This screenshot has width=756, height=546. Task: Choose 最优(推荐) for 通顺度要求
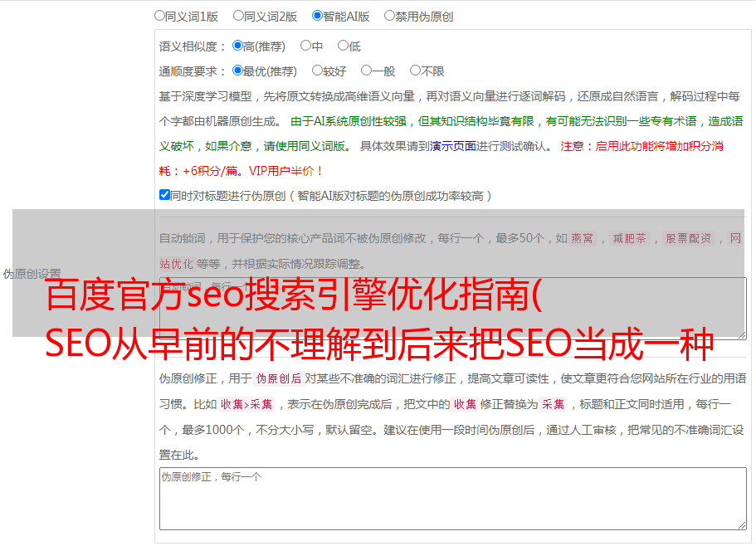237,71
